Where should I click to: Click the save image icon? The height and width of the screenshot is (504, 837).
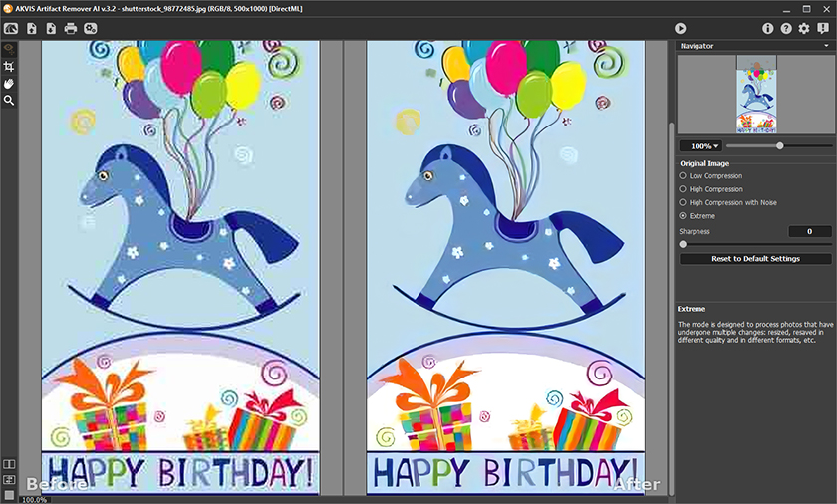coord(51,28)
